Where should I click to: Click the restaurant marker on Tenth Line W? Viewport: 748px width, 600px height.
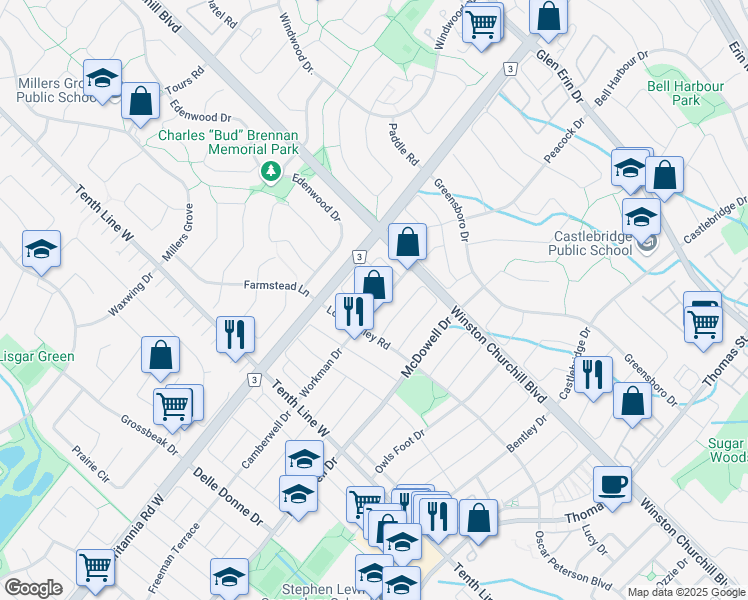click(x=235, y=335)
